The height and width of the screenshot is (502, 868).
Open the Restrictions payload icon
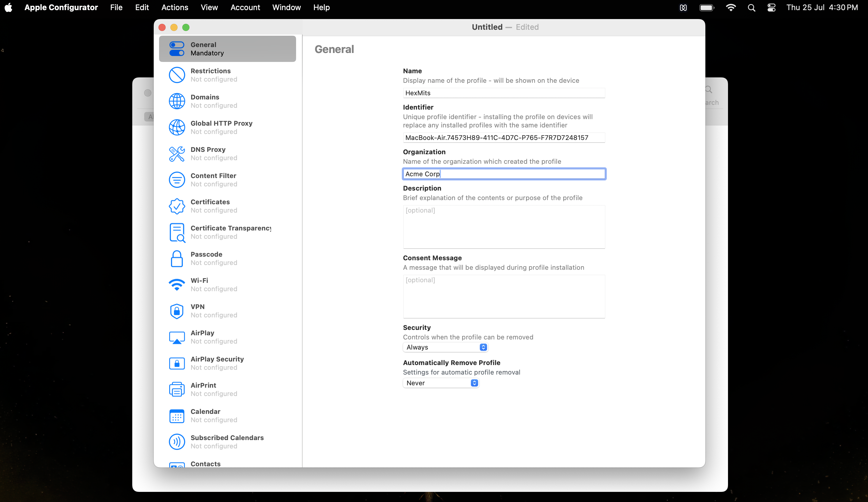point(177,75)
